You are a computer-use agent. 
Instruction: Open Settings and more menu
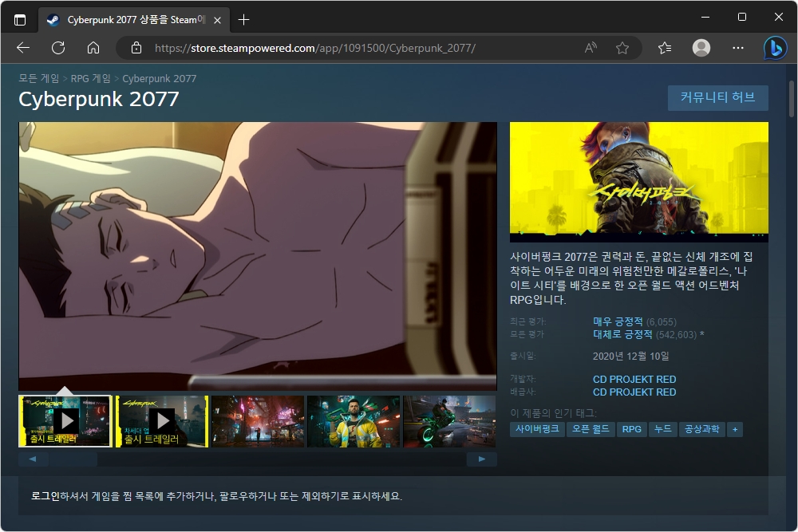click(x=738, y=48)
